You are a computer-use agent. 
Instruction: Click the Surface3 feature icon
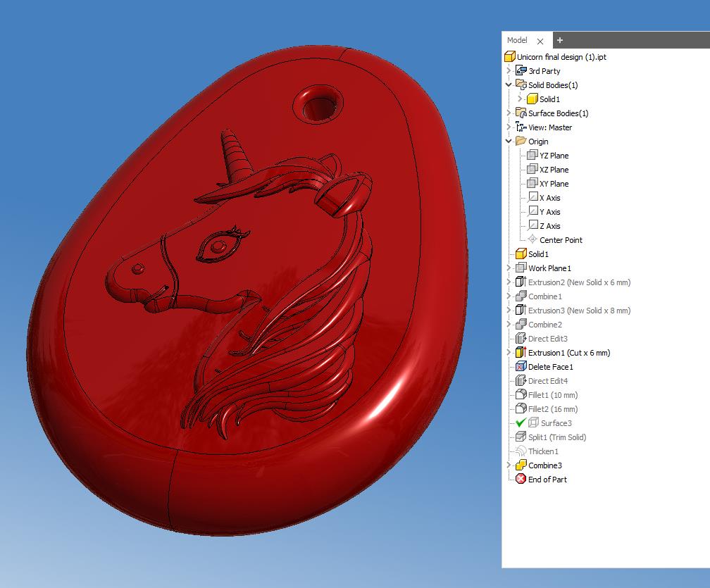pyautogui.click(x=534, y=423)
